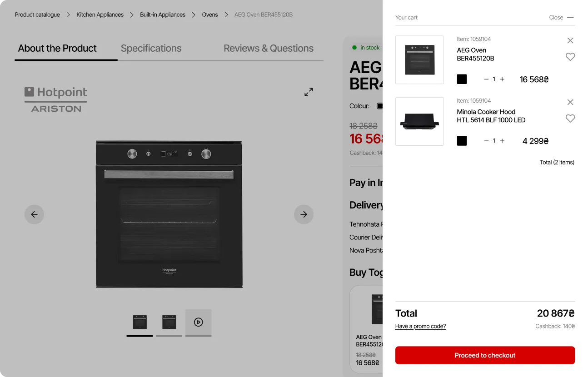Switch to the Specifications tab
Image resolution: width=588 pixels, height=377 pixels.
[151, 48]
